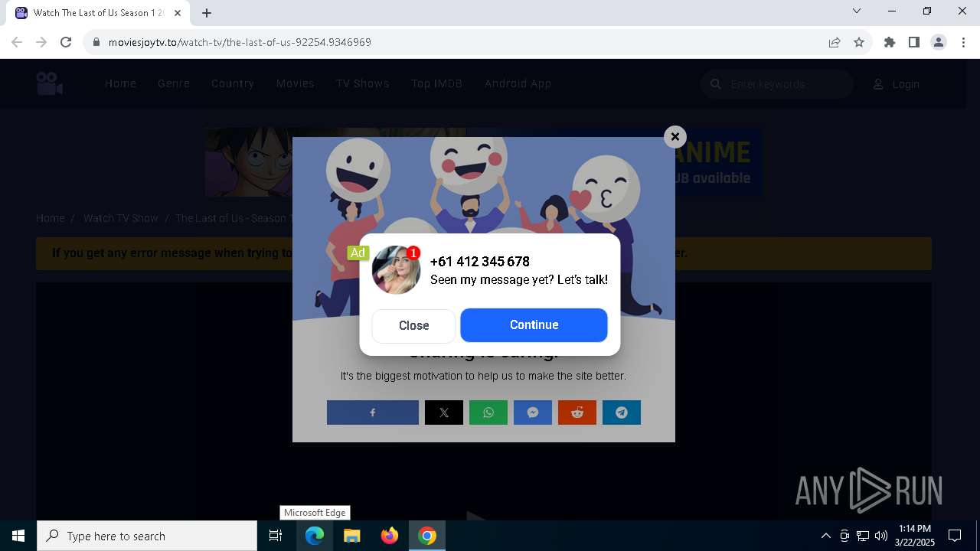Share on X (Twitter) button
The image size is (980, 551).
pyautogui.click(x=444, y=412)
